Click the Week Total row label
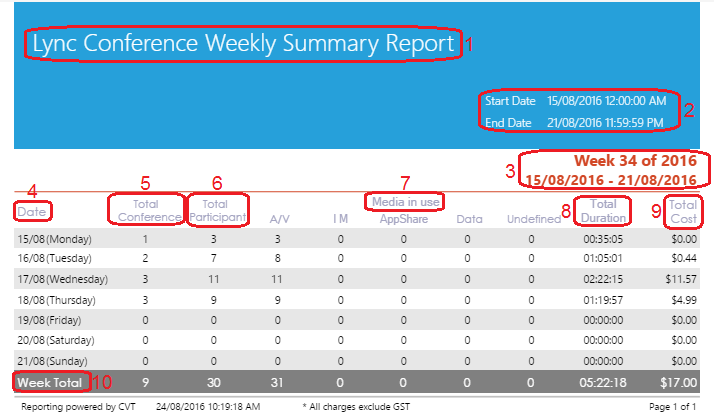714x419 pixels. point(50,383)
